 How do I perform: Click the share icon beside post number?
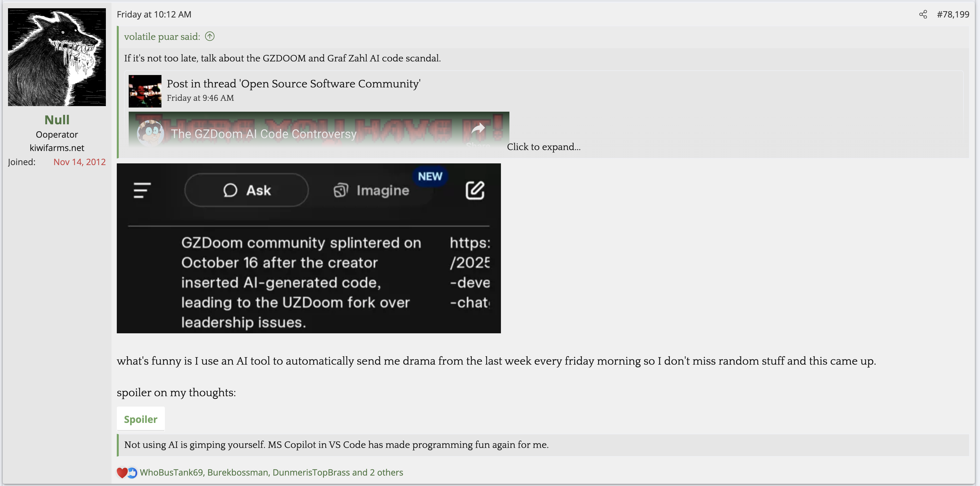click(x=923, y=15)
